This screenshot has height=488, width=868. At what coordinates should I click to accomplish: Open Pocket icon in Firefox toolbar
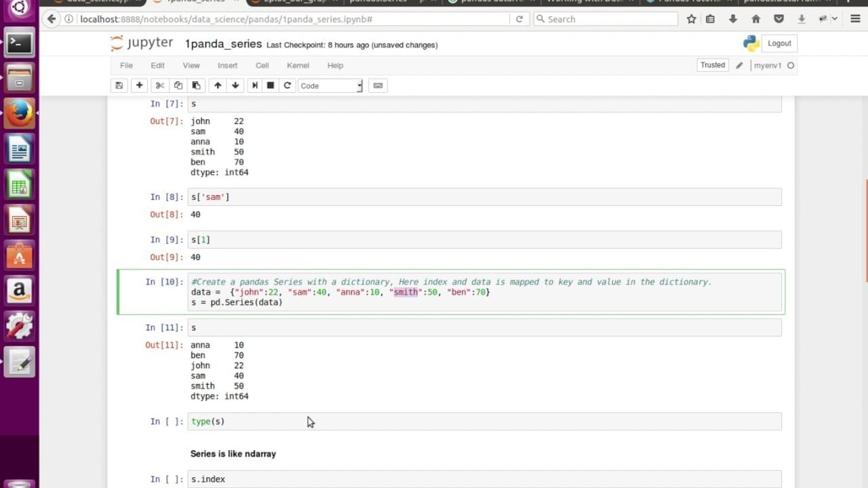[x=778, y=19]
